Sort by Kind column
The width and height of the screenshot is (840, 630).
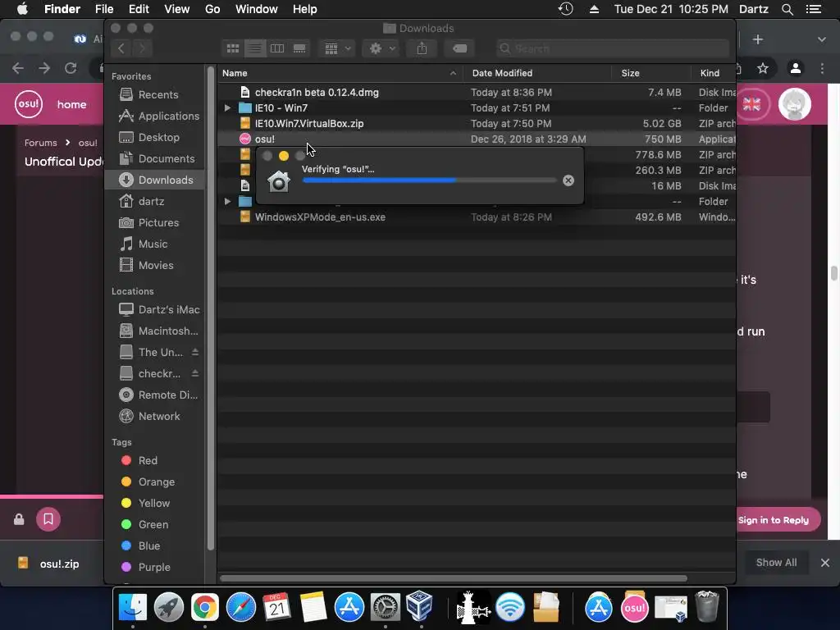pos(714,73)
